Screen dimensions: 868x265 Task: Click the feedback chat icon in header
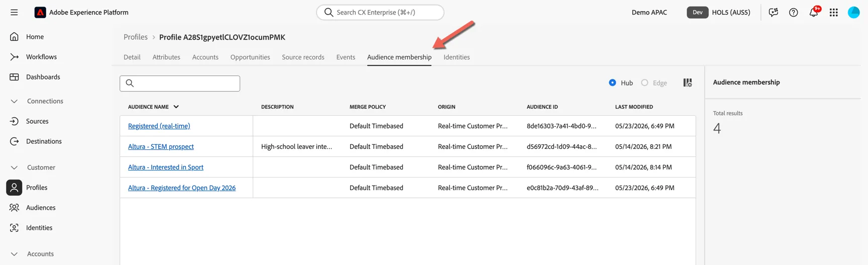point(774,12)
